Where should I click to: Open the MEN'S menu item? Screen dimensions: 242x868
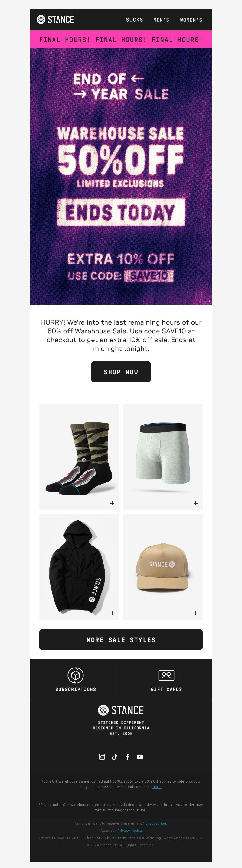pos(161,20)
